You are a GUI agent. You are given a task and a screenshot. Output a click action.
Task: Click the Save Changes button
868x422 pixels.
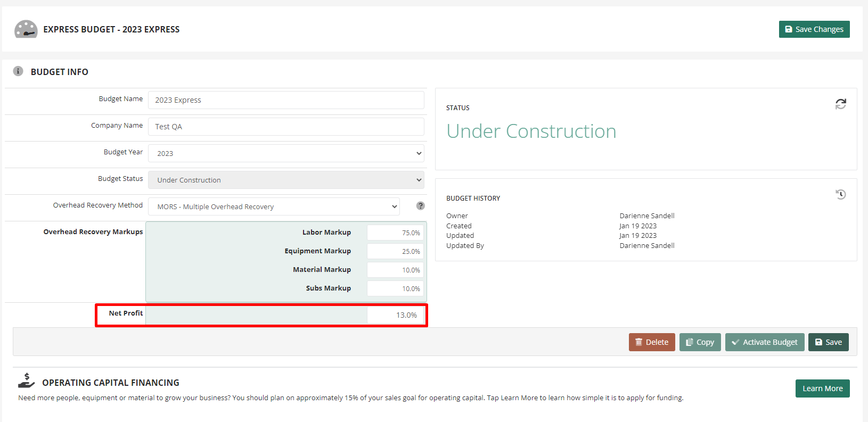click(x=814, y=29)
